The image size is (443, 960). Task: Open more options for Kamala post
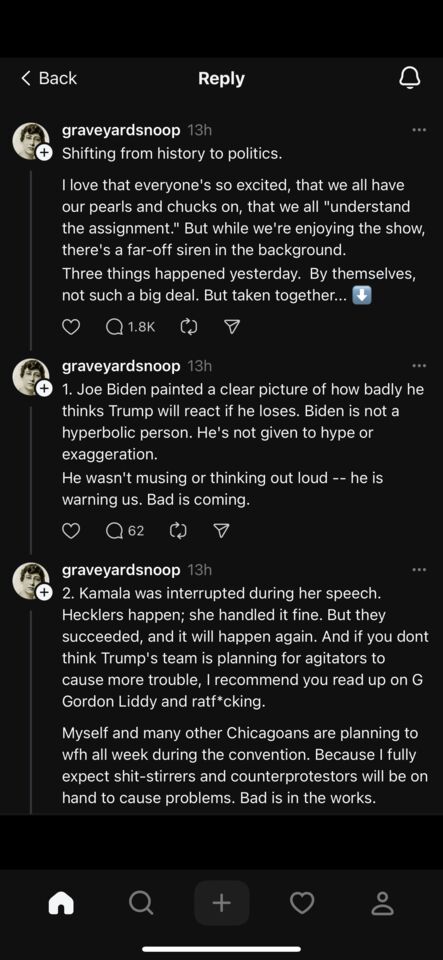tap(419, 570)
